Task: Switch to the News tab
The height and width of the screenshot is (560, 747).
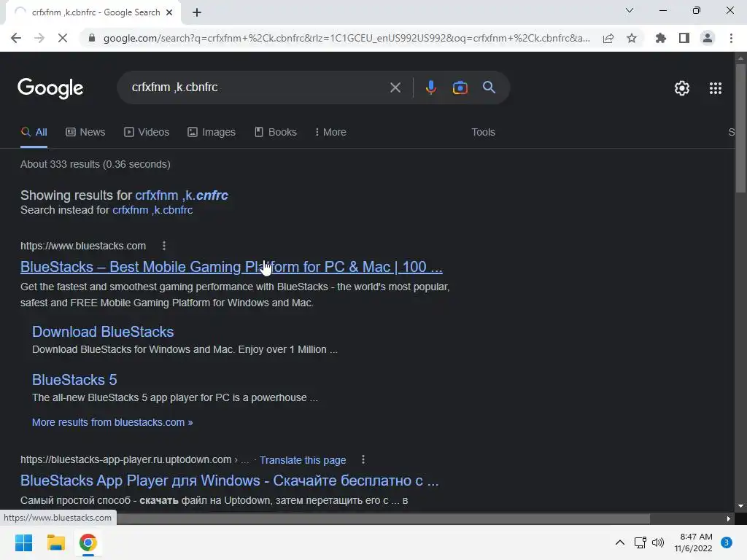Action: coord(85,132)
